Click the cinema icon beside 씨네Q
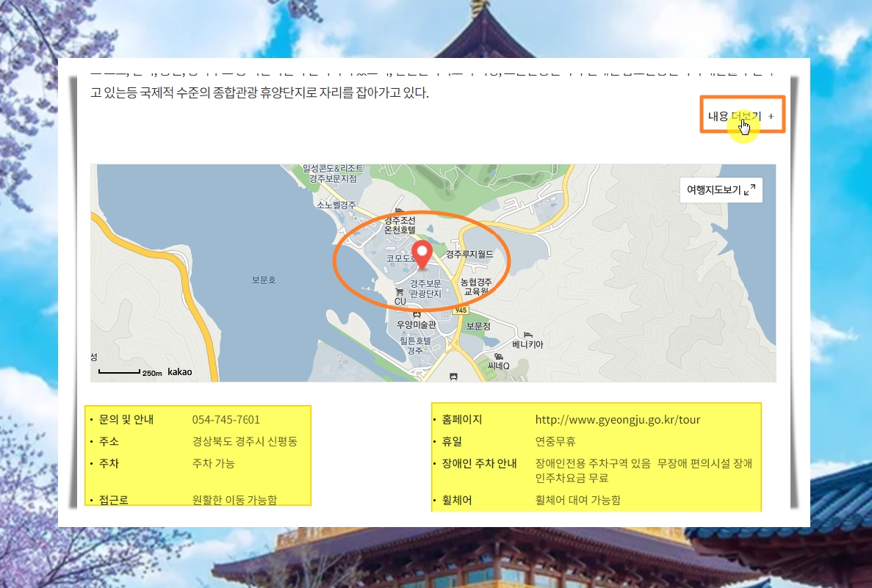Screen dimensions: 872x588 click(498, 357)
